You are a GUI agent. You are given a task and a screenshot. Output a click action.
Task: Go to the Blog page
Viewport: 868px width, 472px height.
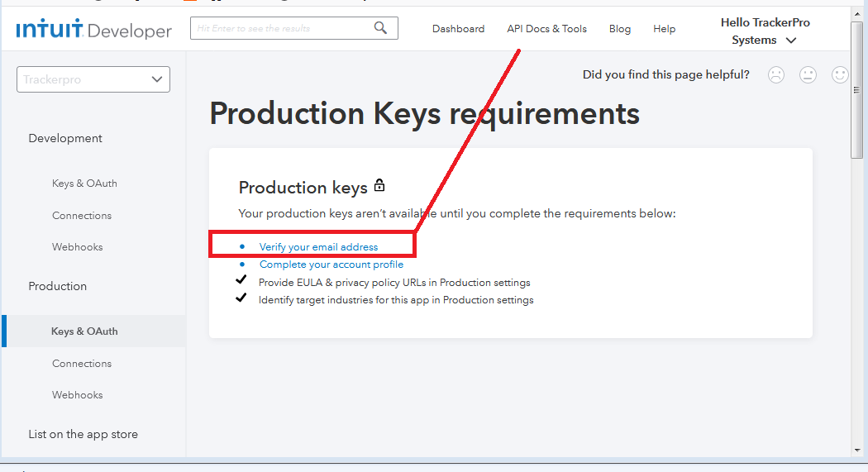(x=619, y=29)
